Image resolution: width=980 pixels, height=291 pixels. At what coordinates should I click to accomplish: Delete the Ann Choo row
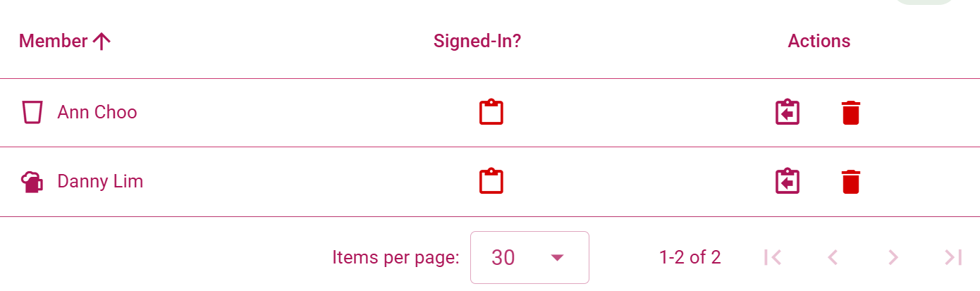tap(851, 113)
